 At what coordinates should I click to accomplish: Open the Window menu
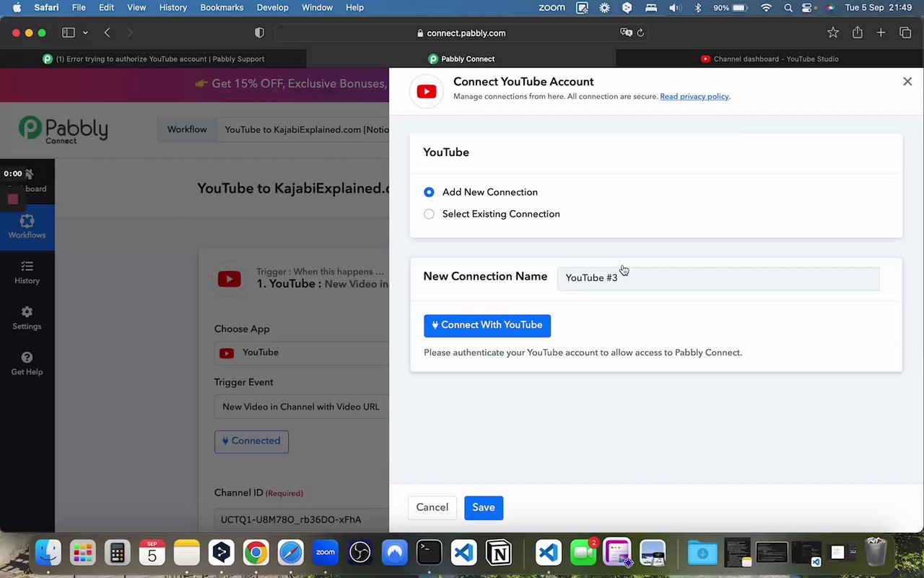point(317,8)
